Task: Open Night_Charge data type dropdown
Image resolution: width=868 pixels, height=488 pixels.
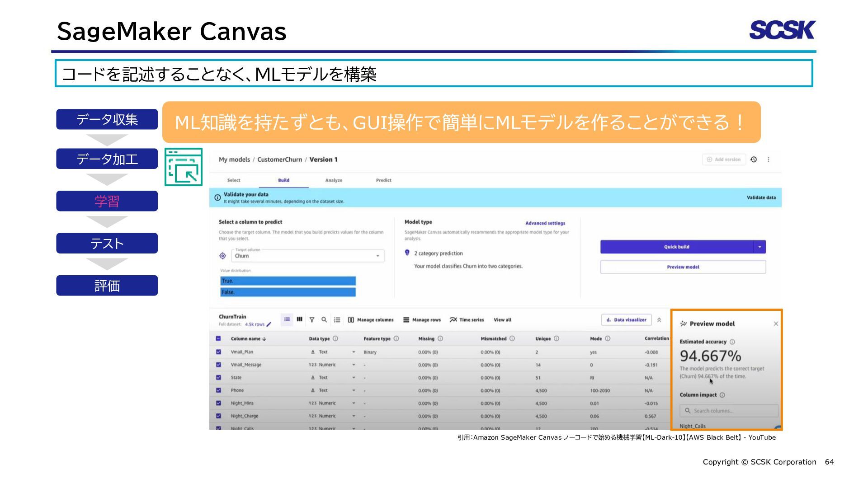Action: pos(354,416)
